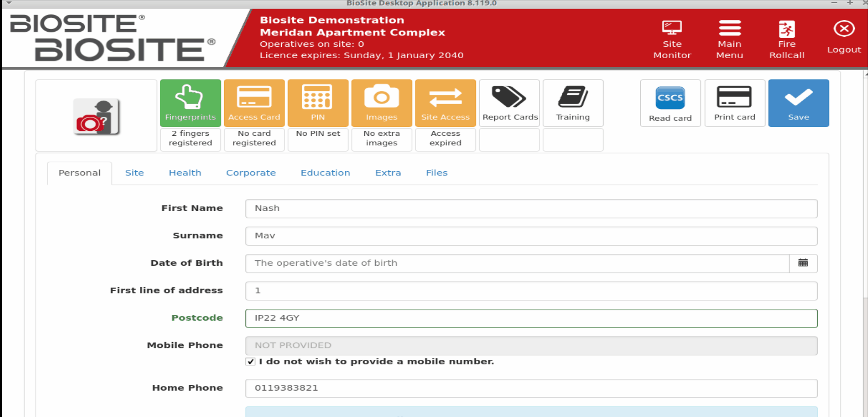Switch to the Site tab

(x=134, y=173)
